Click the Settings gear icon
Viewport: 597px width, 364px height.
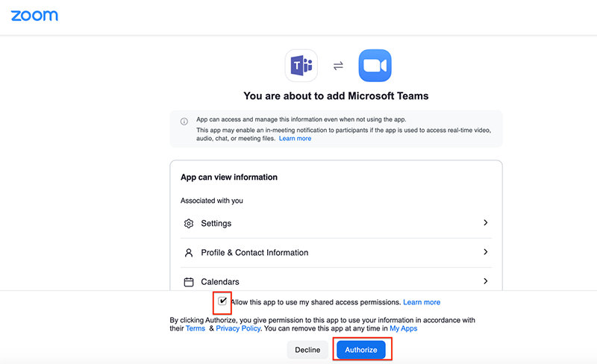(x=189, y=224)
